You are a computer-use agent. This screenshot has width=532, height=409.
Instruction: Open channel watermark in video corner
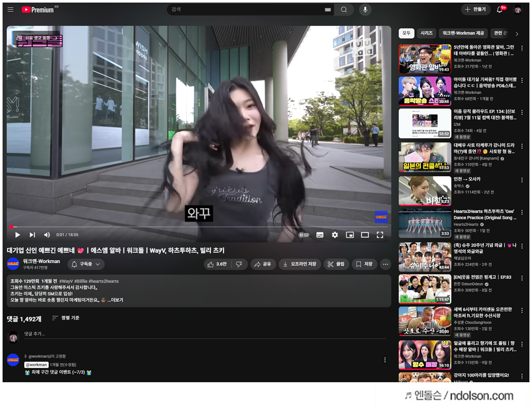(x=381, y=217)
